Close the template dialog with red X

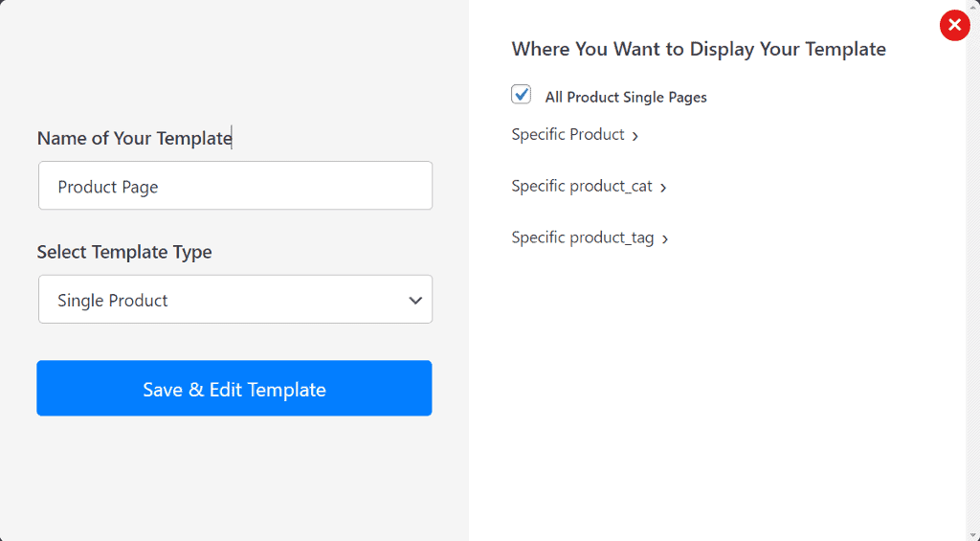tap(954, 25)
